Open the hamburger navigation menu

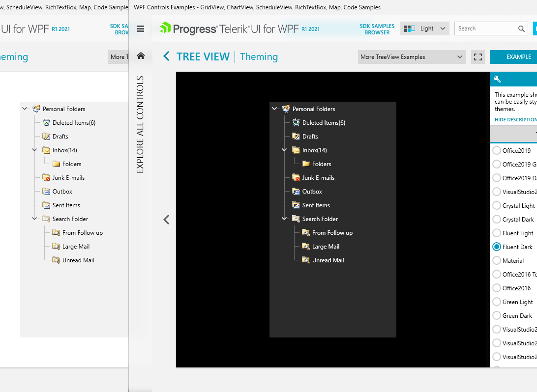[141, 28]
